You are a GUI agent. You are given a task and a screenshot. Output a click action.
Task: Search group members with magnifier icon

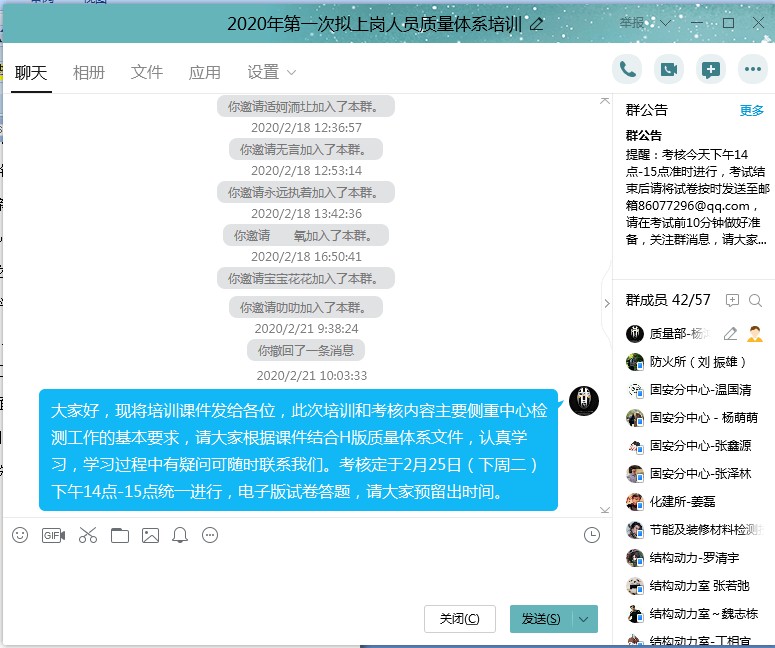click(x=758, y=300)
